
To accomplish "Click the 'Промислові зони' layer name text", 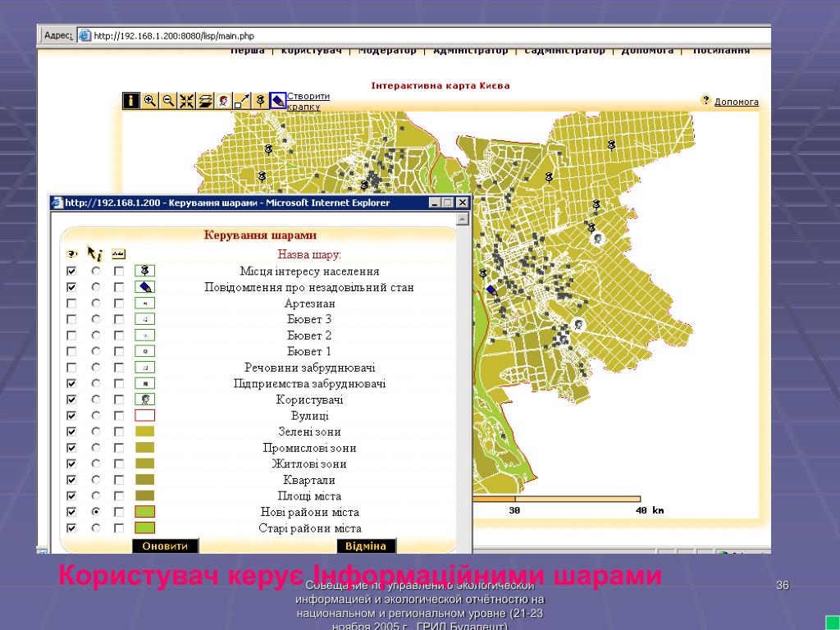I will [x=309, y=448].
